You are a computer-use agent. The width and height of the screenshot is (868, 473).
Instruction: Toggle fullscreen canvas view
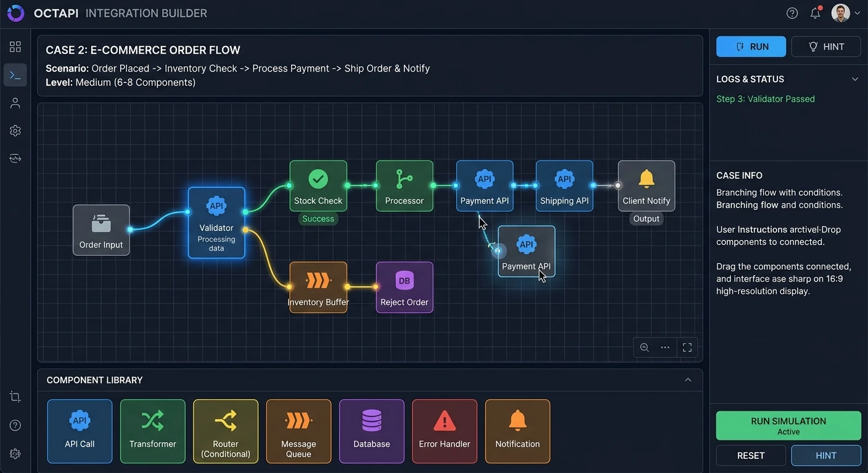[687, 347]
